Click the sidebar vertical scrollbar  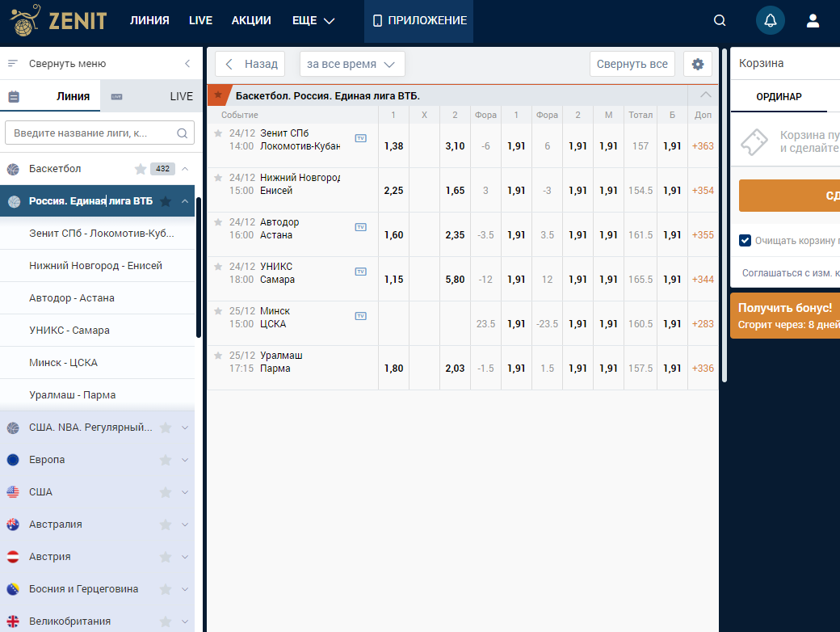pos(198,268)
